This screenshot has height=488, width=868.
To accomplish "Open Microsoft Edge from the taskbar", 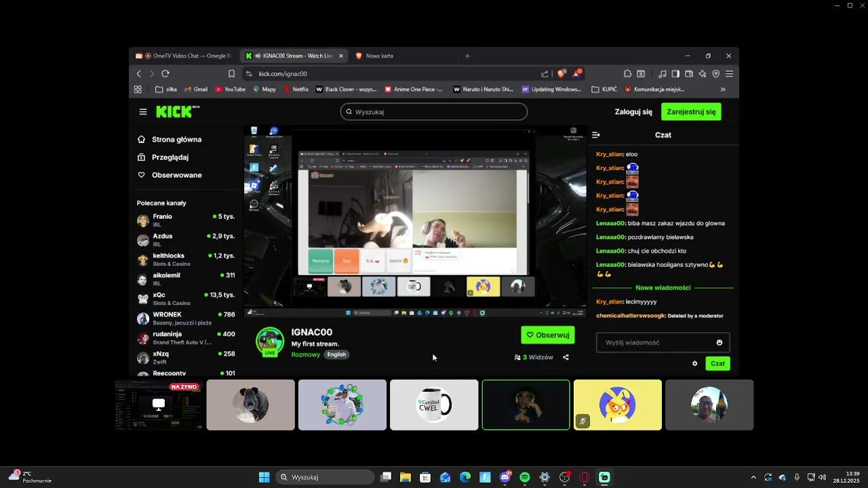I will 465,477.
